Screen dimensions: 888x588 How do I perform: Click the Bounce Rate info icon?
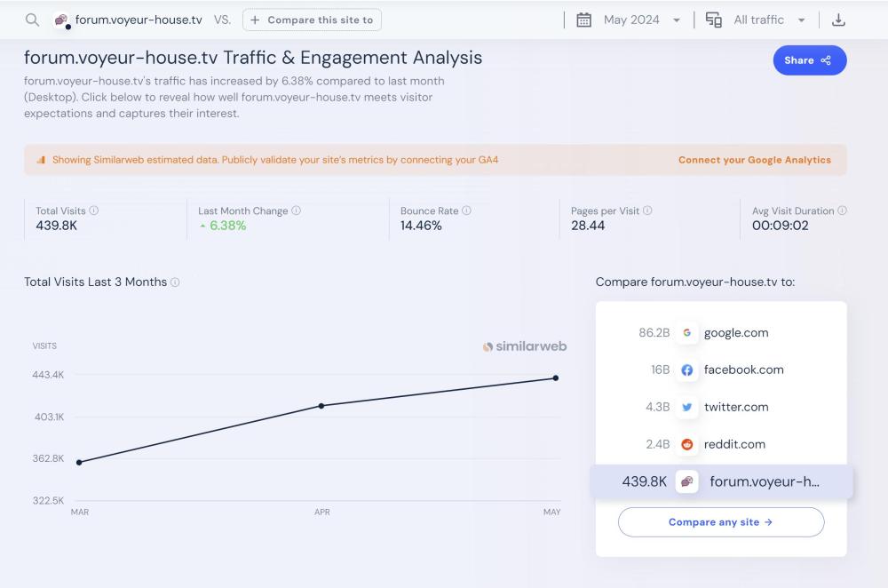(466, 211)
